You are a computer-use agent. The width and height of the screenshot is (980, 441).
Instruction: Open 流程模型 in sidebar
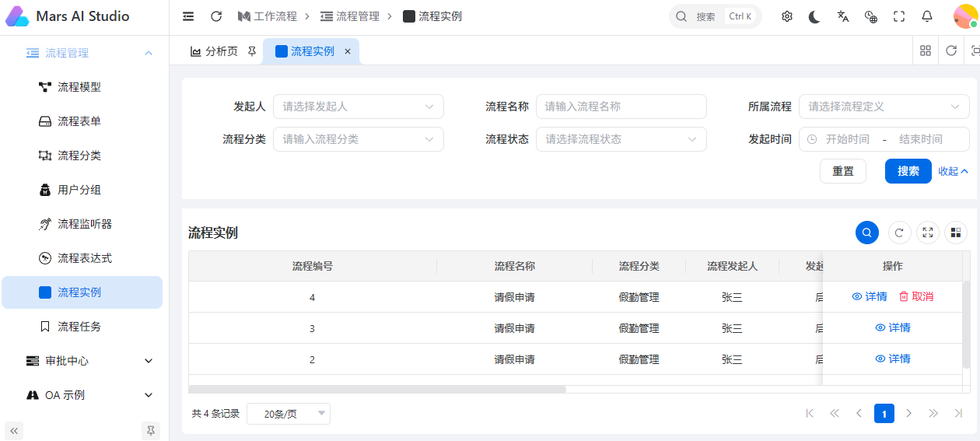82,87
